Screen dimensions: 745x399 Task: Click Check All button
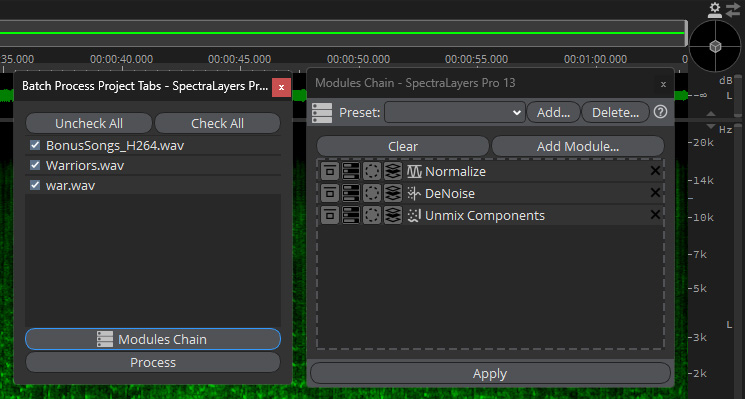(218, 124)
